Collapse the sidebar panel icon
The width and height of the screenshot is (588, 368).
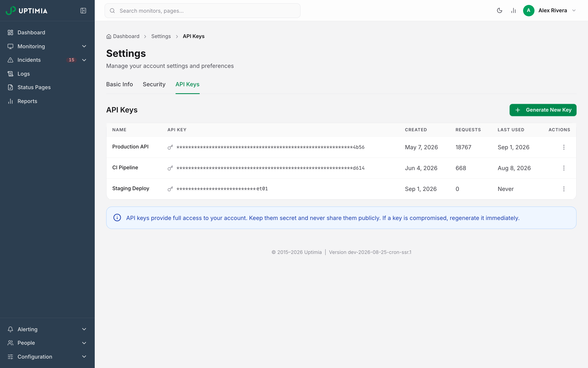[x=83, y=11]
